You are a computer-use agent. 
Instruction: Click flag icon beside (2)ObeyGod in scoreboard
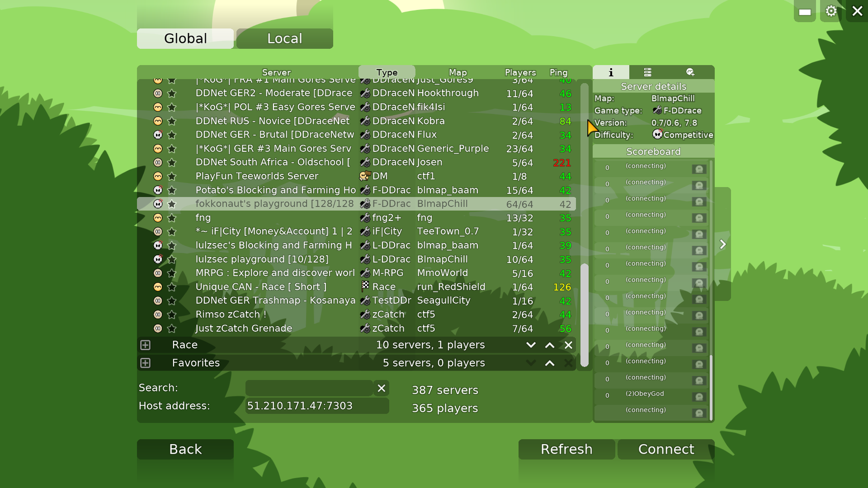[699, 397]
